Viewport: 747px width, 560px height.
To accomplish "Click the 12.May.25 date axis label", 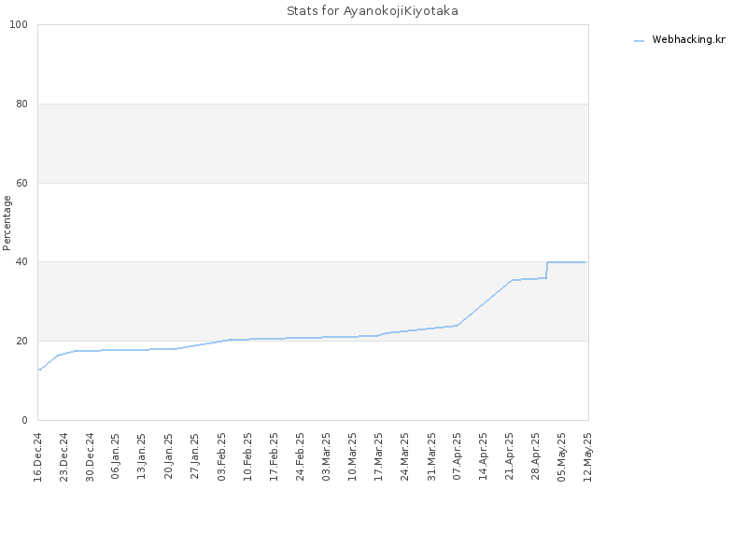I will [588, 457].
